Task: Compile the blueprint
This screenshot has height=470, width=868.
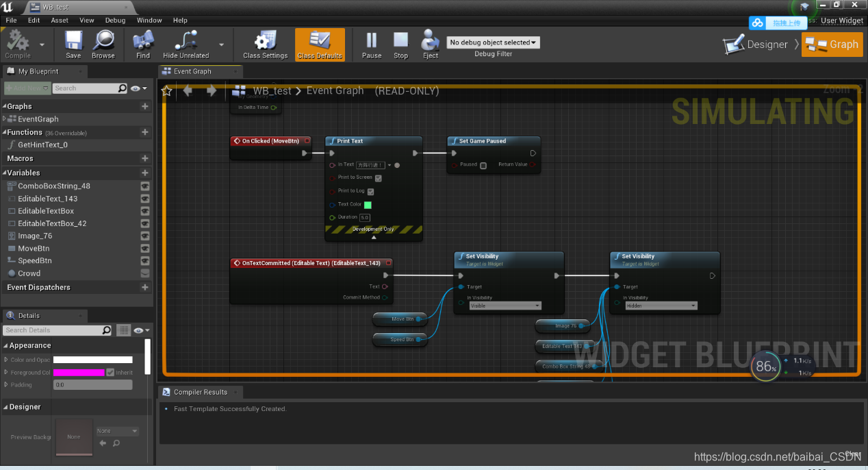Action: point(19,43)
